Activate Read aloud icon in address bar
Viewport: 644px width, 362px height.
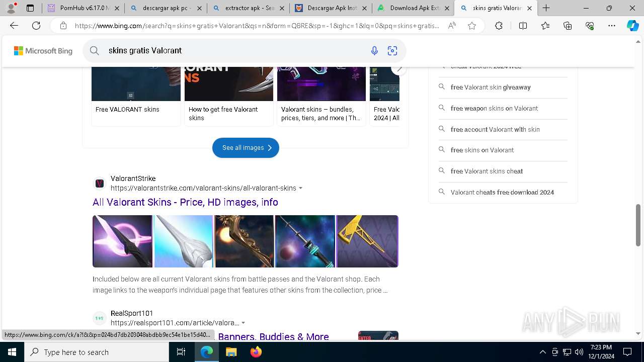pos(452,26)
